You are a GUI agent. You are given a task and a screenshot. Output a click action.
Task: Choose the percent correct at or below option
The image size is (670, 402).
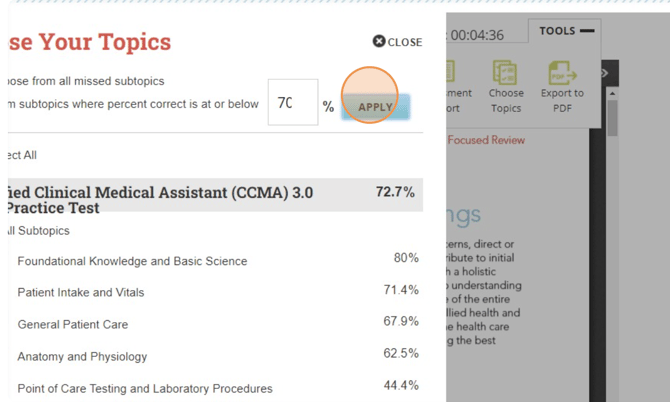pos(132,104)
